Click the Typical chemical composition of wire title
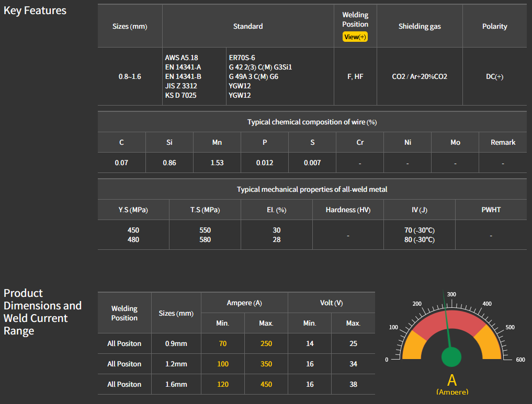532x404 pixels. [x=312, y=122]
